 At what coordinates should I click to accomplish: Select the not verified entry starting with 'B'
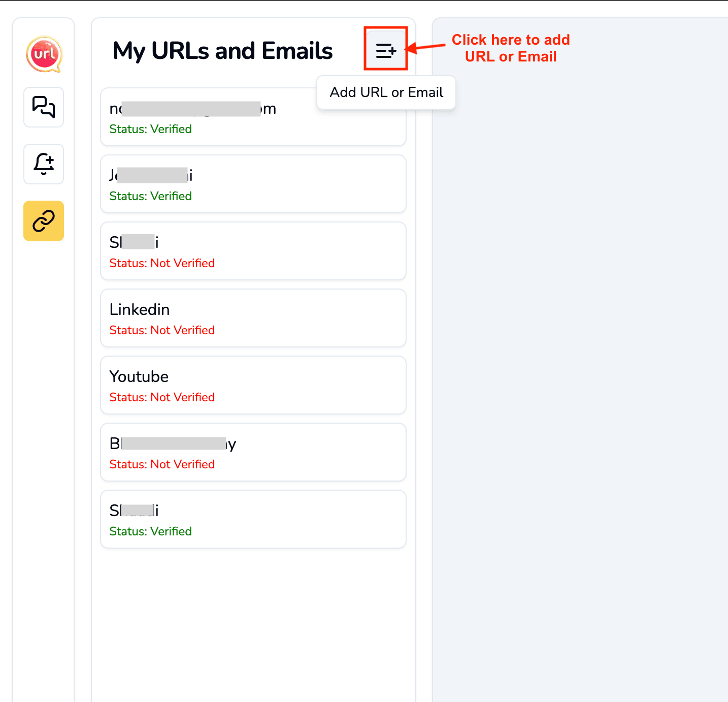click(x=253, y=452)
